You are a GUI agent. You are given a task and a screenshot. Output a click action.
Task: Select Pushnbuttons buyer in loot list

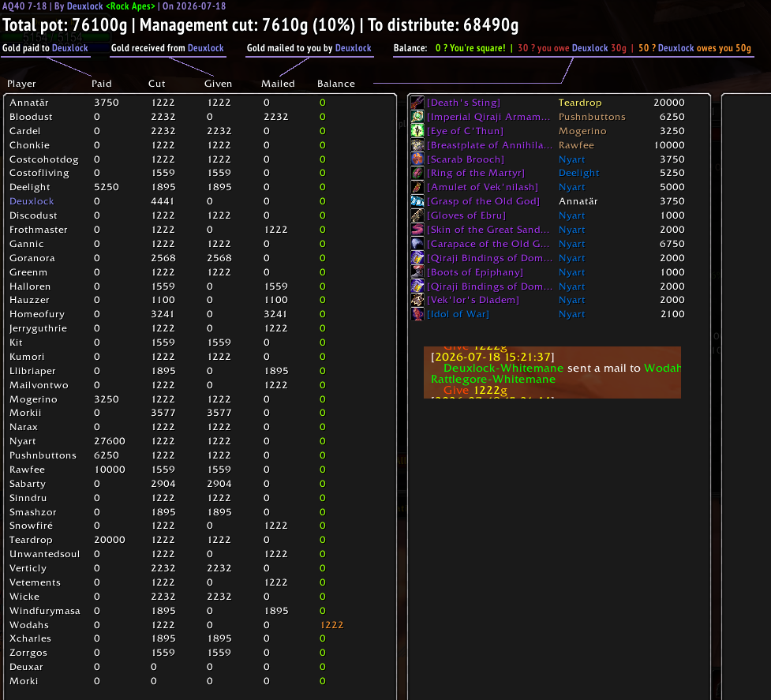[592, 117]
